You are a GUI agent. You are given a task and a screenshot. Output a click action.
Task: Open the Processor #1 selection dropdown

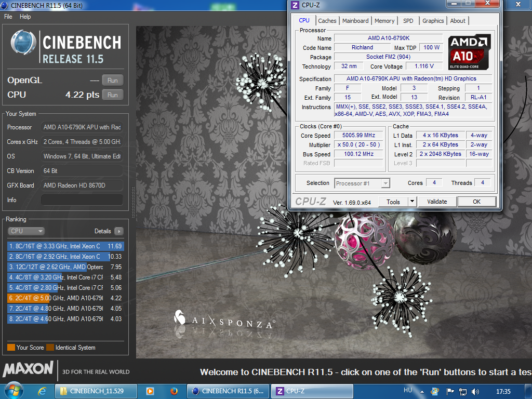tap(362, 183)
